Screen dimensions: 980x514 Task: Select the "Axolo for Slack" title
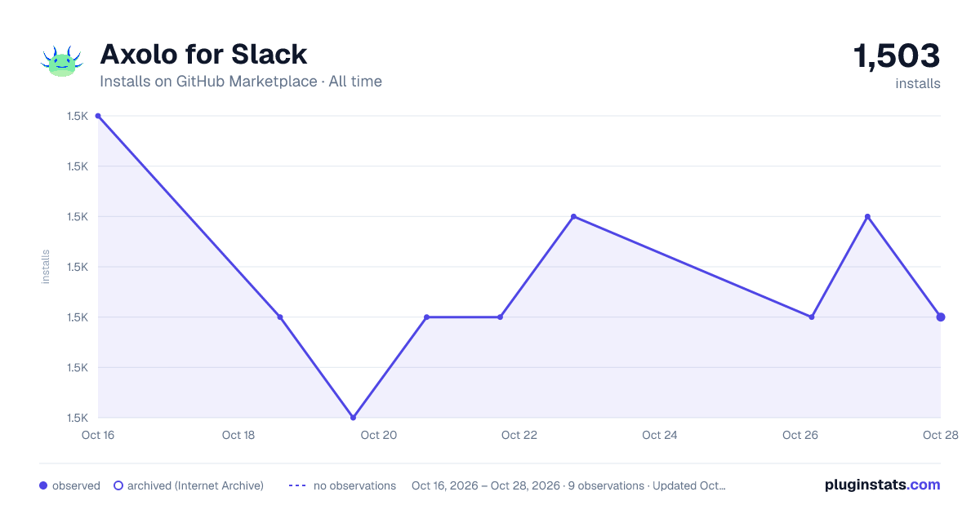[203, 54]
